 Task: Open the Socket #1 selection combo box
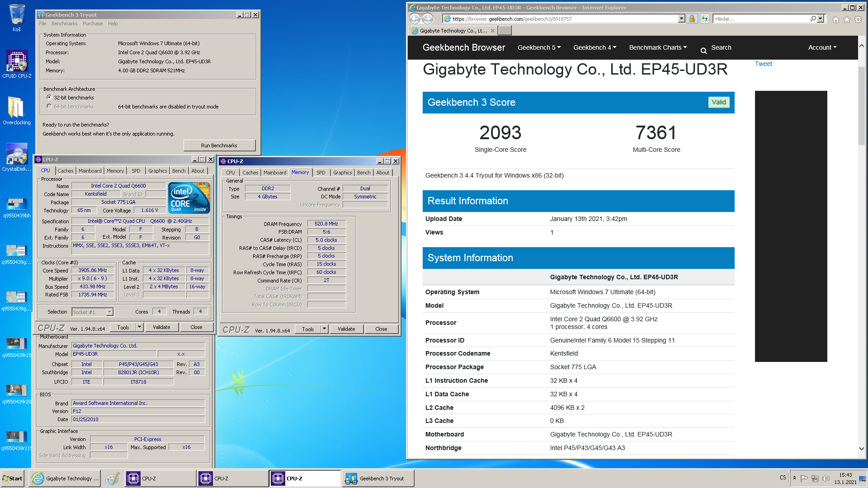click(93, 312)
